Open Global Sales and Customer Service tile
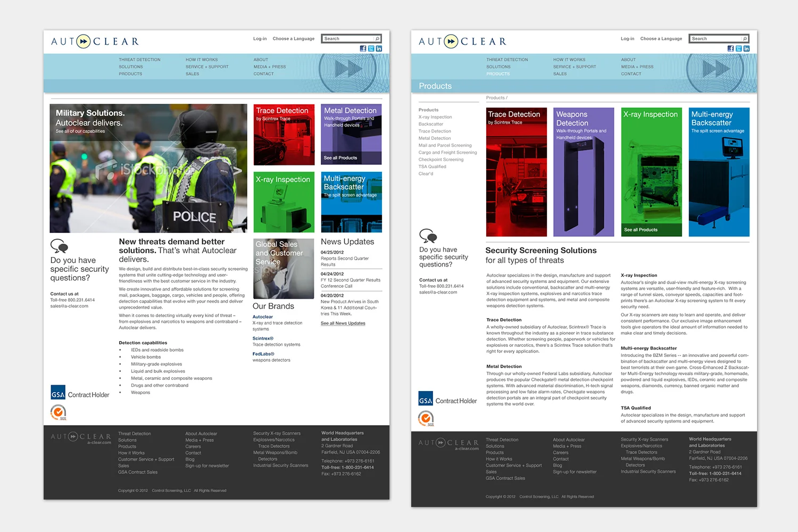 [x=284, y=269]
